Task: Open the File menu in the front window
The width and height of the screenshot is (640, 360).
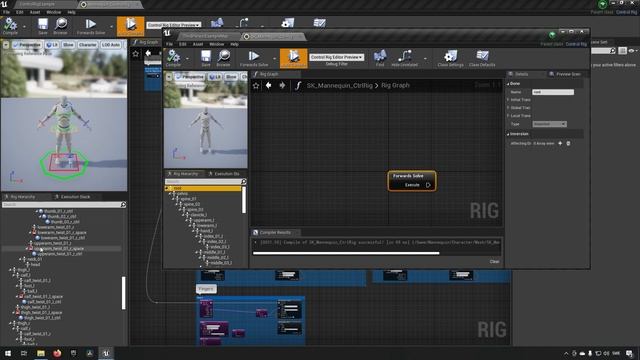Action: 169,44
